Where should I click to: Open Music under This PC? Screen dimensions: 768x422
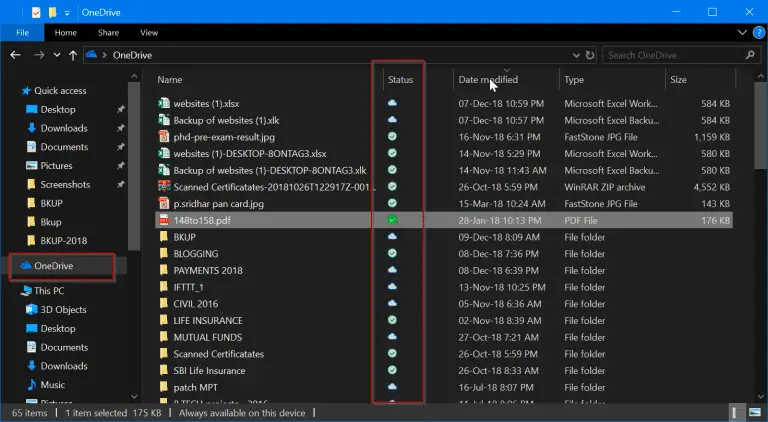click(52, 385)
